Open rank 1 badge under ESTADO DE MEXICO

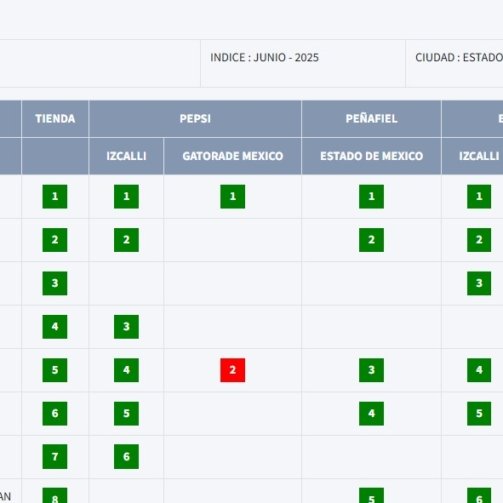371,196
